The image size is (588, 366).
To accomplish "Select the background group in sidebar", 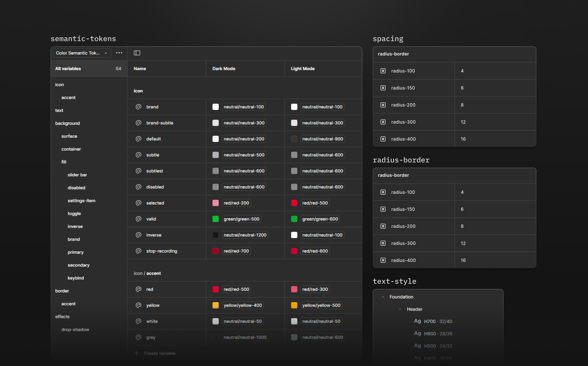I will click(67, 123).
